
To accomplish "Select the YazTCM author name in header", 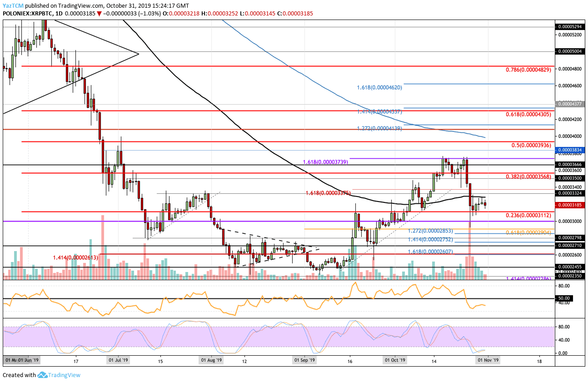I will pyautogui.click(x=14, y=6).
